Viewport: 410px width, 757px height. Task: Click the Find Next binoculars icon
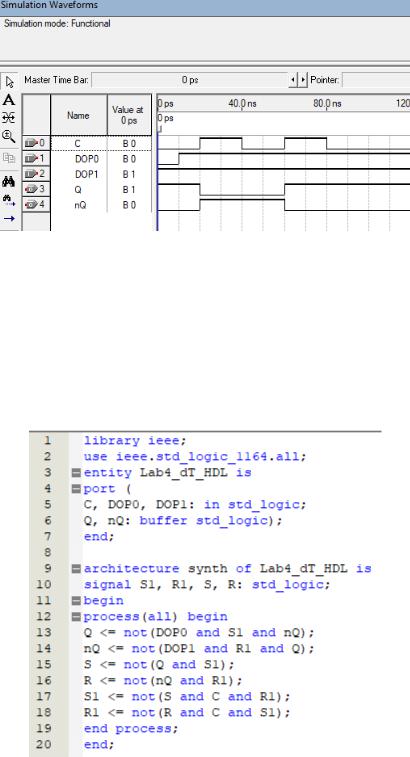(x=9, y=200)
